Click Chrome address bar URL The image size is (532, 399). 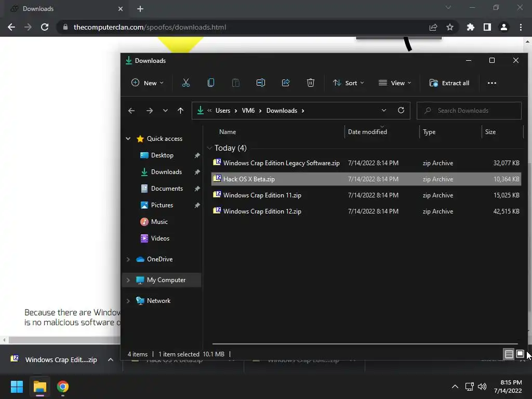point(150,27)
